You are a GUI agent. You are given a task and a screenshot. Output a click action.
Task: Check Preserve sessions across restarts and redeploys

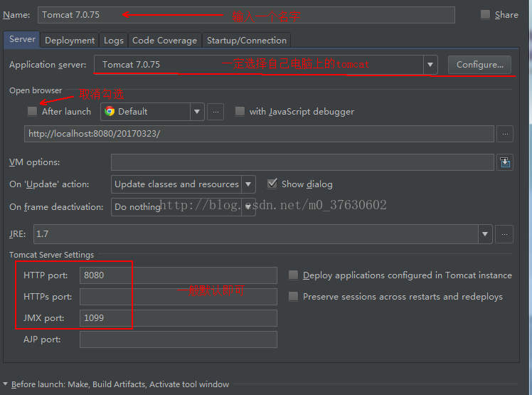point(293,297)
